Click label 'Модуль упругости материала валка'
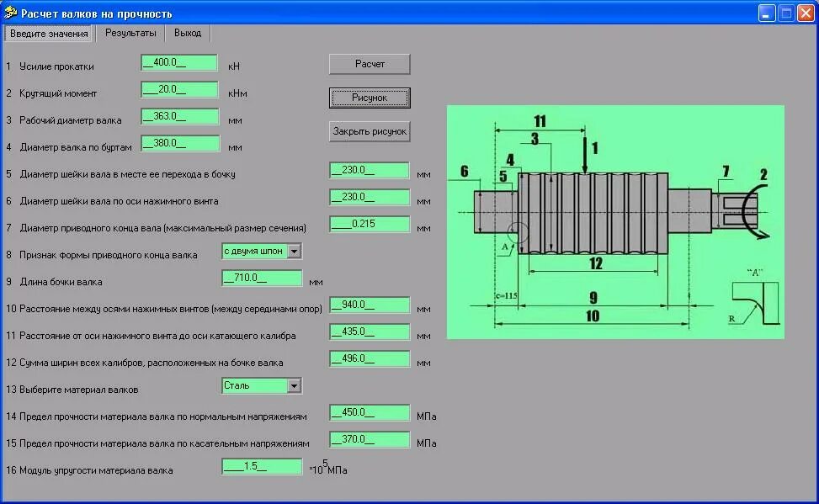Screen dimensions: 819x504 [96, 470]
